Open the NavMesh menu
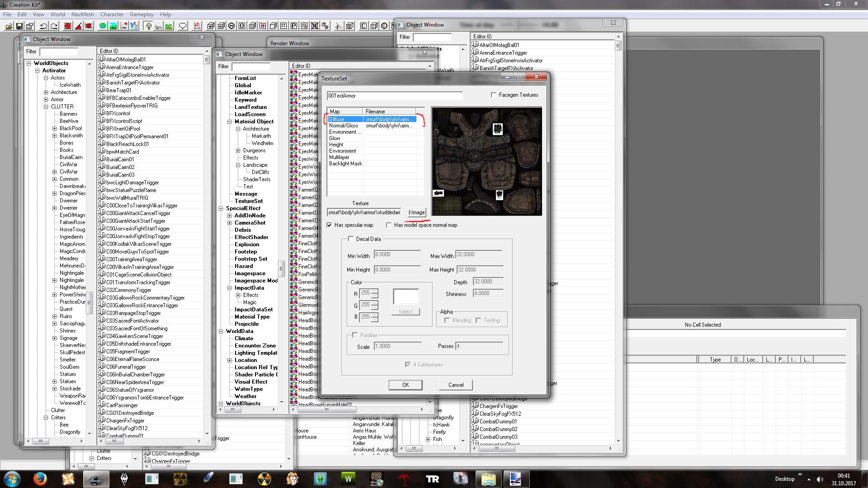This screenshot has height=488, width=868. (82, 14)
